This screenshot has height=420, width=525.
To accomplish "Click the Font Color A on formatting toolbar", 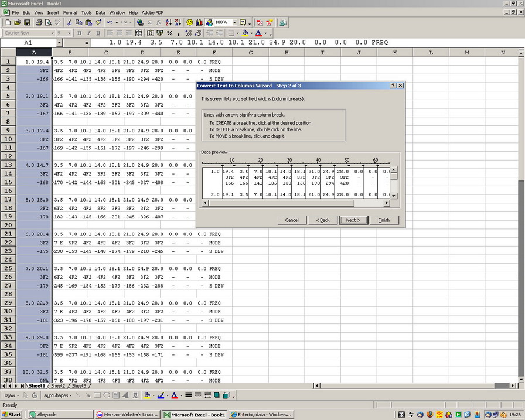I will tap(258, 33).
